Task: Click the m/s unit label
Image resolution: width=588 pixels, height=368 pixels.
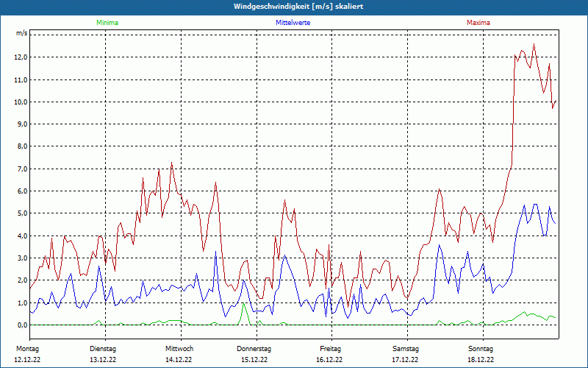Action: 22,33
